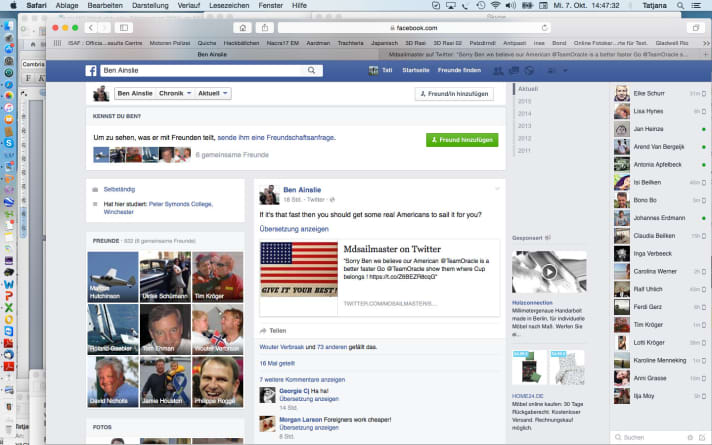
Task: Click the green Freund hinzufügen button
Action: coord(462,140)
